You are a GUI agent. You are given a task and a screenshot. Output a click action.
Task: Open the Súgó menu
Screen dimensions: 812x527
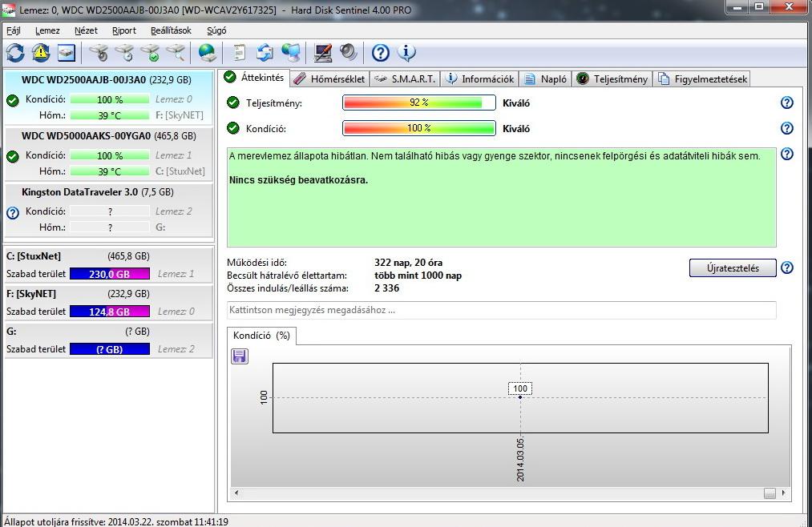point(216,30)
